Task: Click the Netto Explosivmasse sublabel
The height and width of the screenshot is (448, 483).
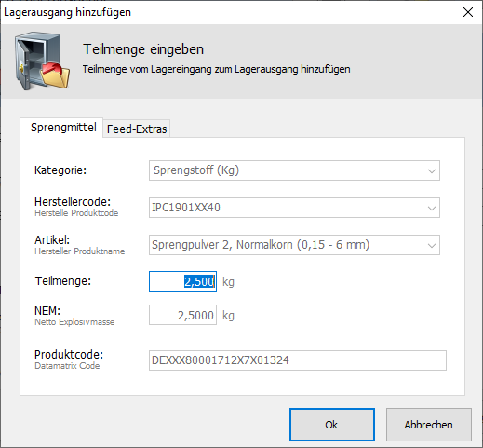Action: pyautogui.click(x=74, y=322)
